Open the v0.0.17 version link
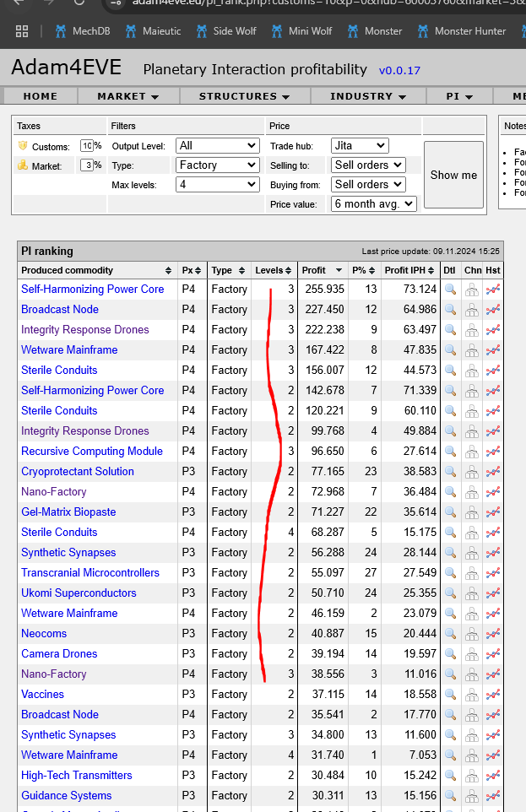 [399, 70]
